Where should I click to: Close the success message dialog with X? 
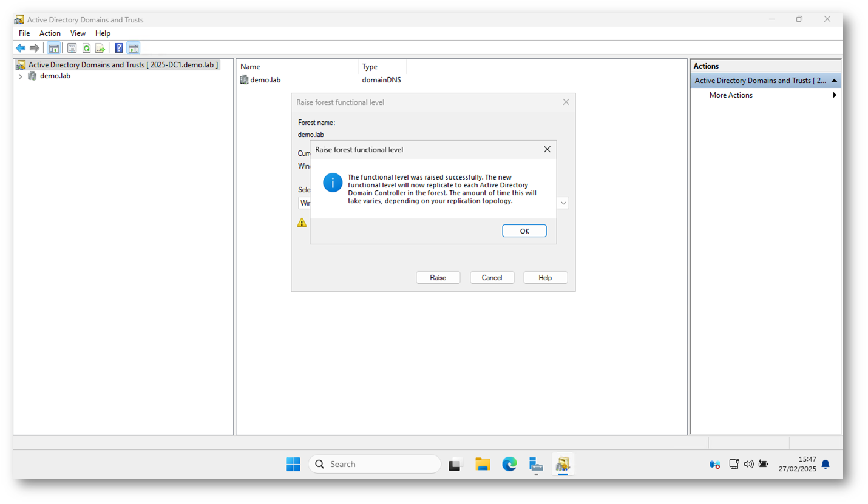pos(547,149)
